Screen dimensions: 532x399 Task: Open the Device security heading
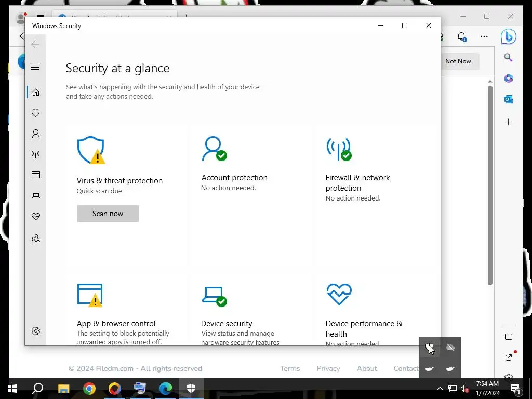point(227,323)
